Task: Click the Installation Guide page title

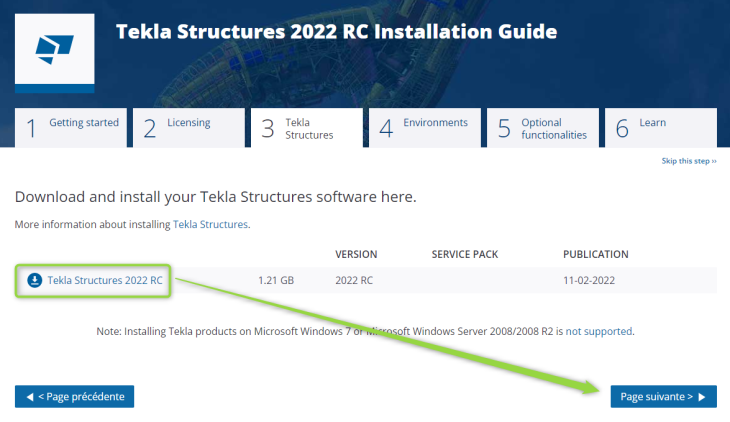Action: point(336,32)
